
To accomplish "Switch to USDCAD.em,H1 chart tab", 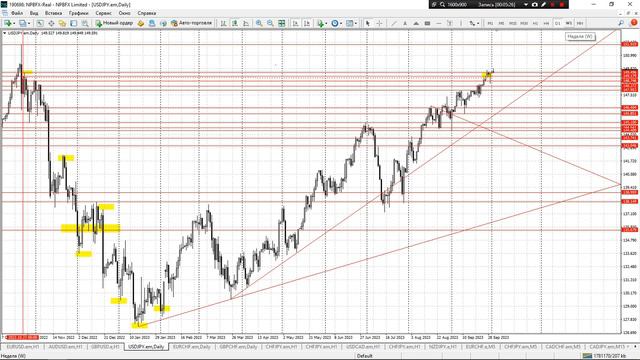I will [363, 347].
